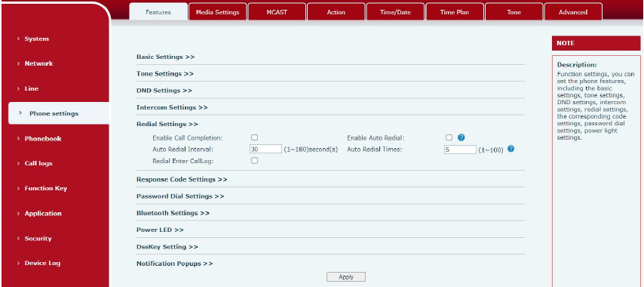Click the Enable Call Completion label
The height and width of the screenshot is (287, 644).
[x=187, y=138]
